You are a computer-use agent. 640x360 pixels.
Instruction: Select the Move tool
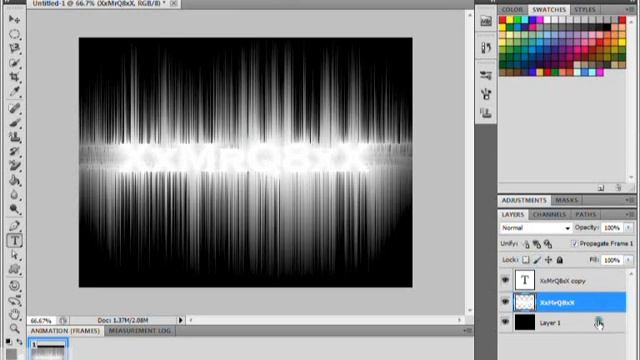14,19
